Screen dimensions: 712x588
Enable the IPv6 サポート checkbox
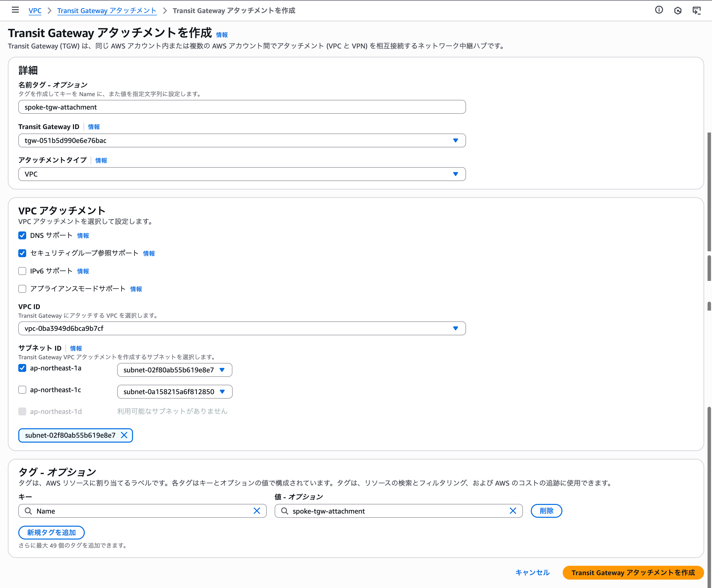22,271
